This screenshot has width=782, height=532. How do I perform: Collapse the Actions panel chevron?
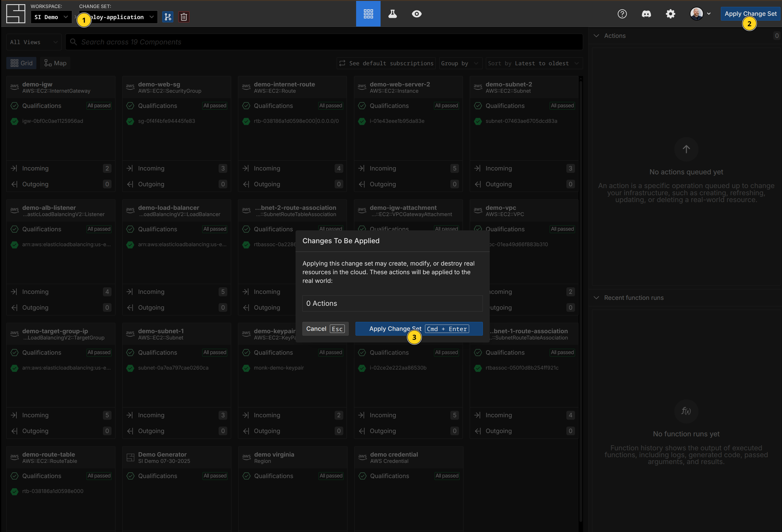pyautogui.click(x=596, y=36)
